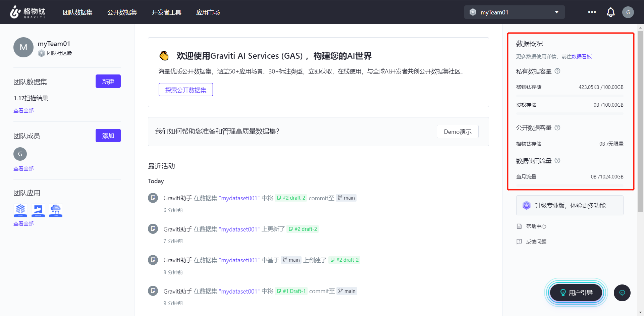Click the page vertical scrollbar
Screen dimensions: 644x316
point(640,121)
